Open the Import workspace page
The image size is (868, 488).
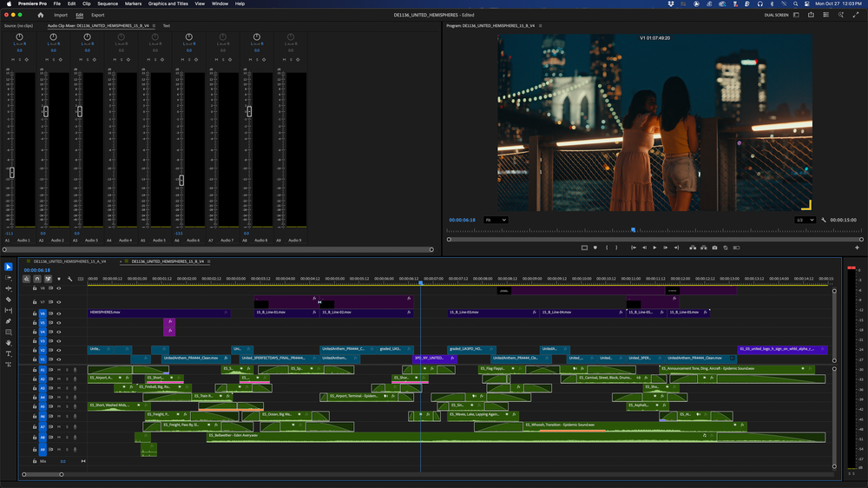(x=61, y=15)
